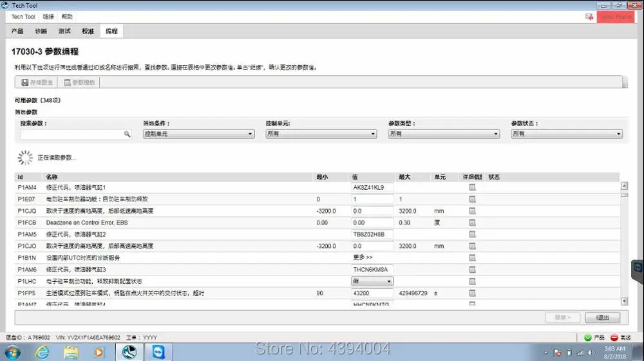Sort by the Id column header
644x361 pixels.
coord(28,177)
